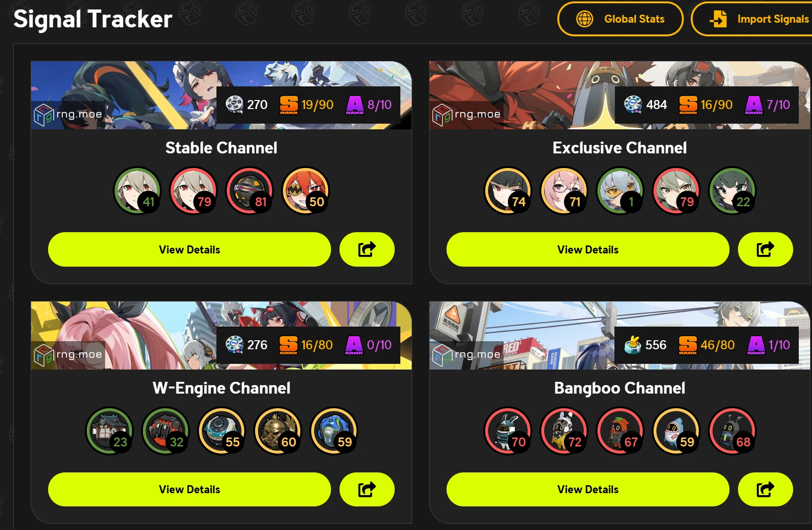
Task: Select W-Engine icon with pity 23
Action: (x=109, y=431)
